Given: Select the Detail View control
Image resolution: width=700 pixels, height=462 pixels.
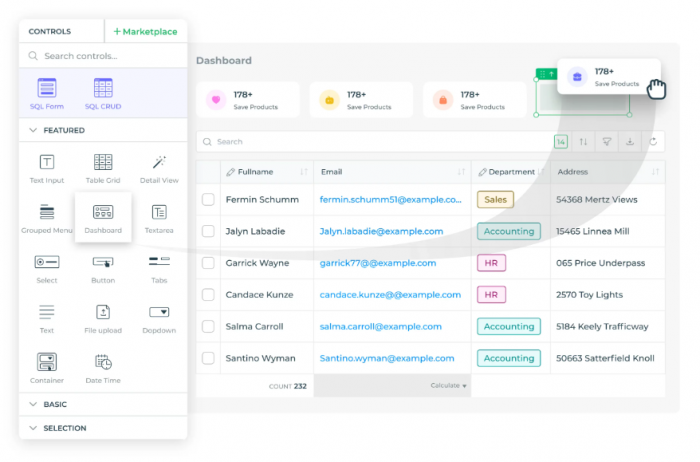Looking at the screenshot, I should (159, 169).
